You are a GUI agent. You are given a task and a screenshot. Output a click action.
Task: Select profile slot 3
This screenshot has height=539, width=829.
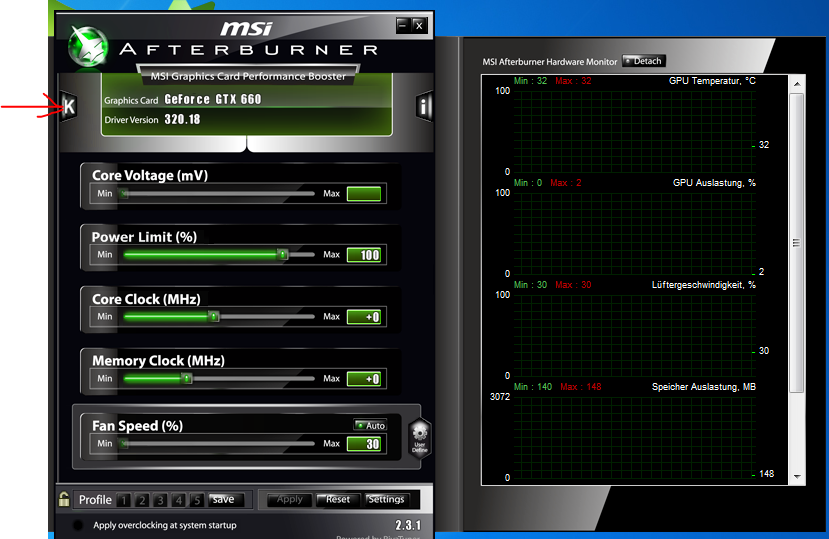160,500
